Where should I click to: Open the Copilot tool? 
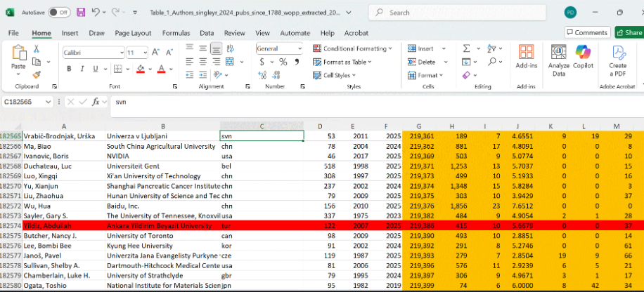583,57
